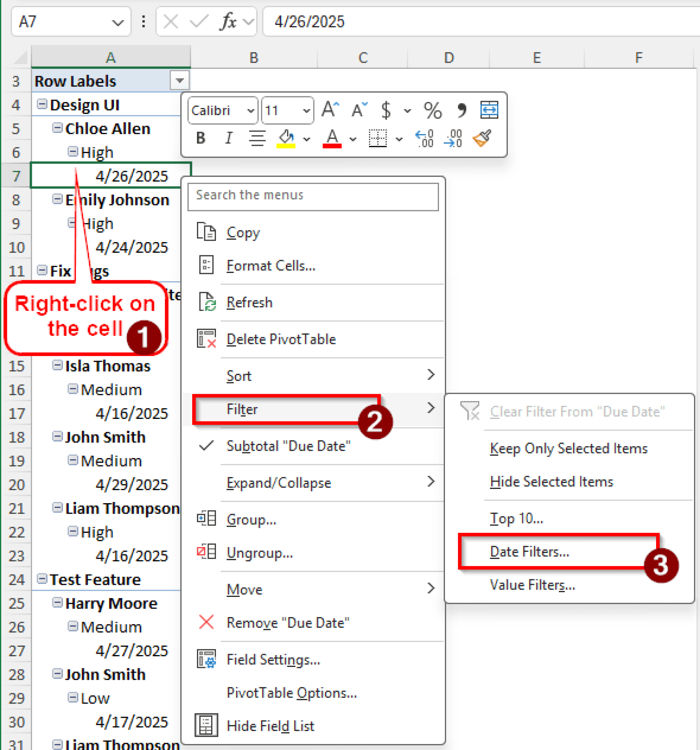This screenshot has width=700, height=750.
Task: Click the Increase Decimal icon
Action: pos(425,138)
